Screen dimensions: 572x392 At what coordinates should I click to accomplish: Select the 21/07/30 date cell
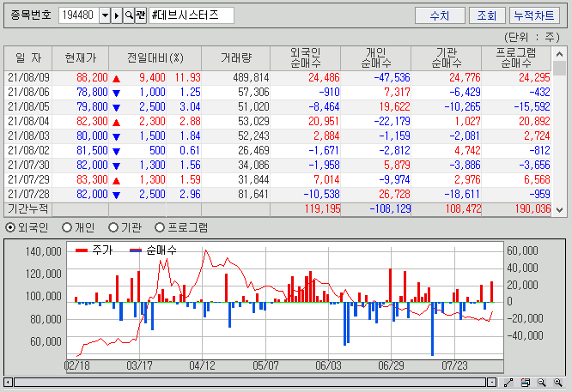click(x=28, y=165)
